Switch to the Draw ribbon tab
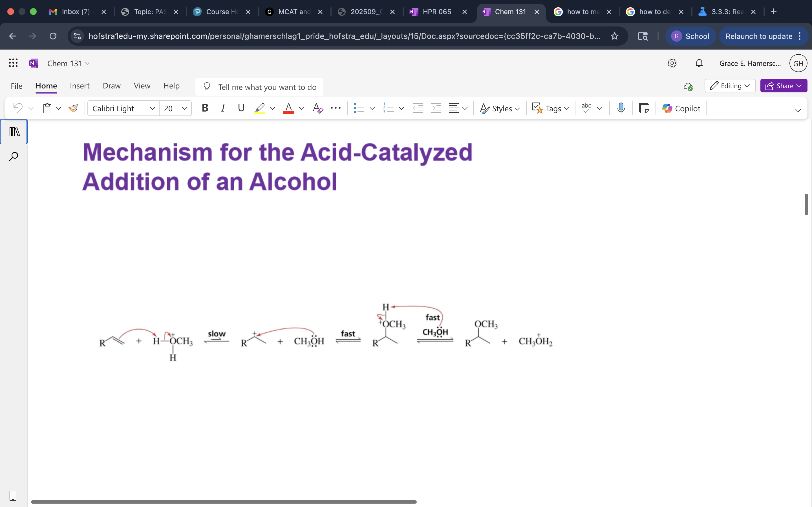Image resolution: width=812 pixels, height=507 pixels. [x=111, y=86]
